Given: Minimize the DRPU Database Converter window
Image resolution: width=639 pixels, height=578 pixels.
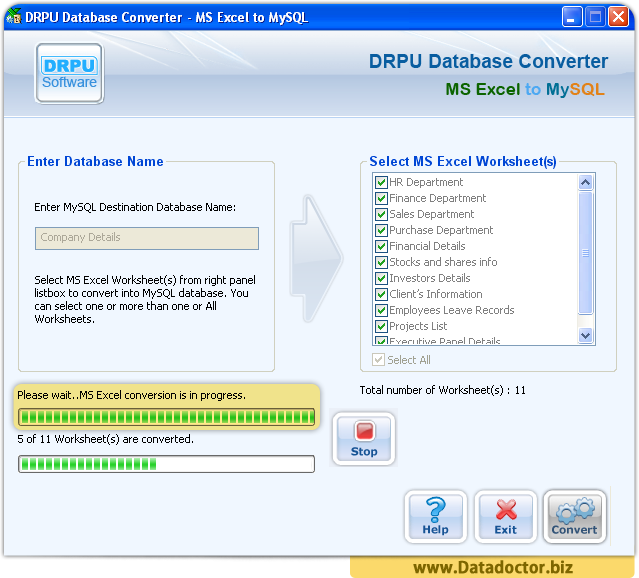Looking at the screenshot, I should [571, 17].
